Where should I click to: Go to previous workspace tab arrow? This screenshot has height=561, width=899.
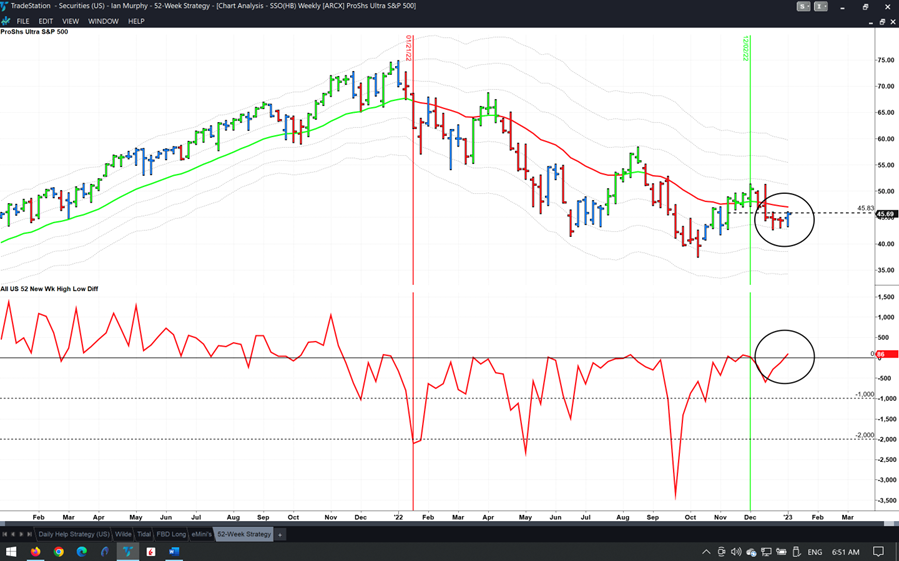(13, 535)
